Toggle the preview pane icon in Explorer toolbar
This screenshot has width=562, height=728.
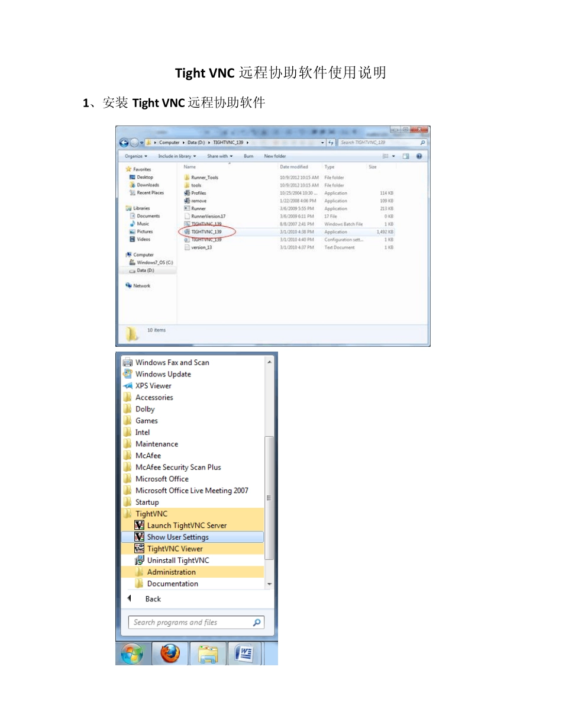click(406, 156)
